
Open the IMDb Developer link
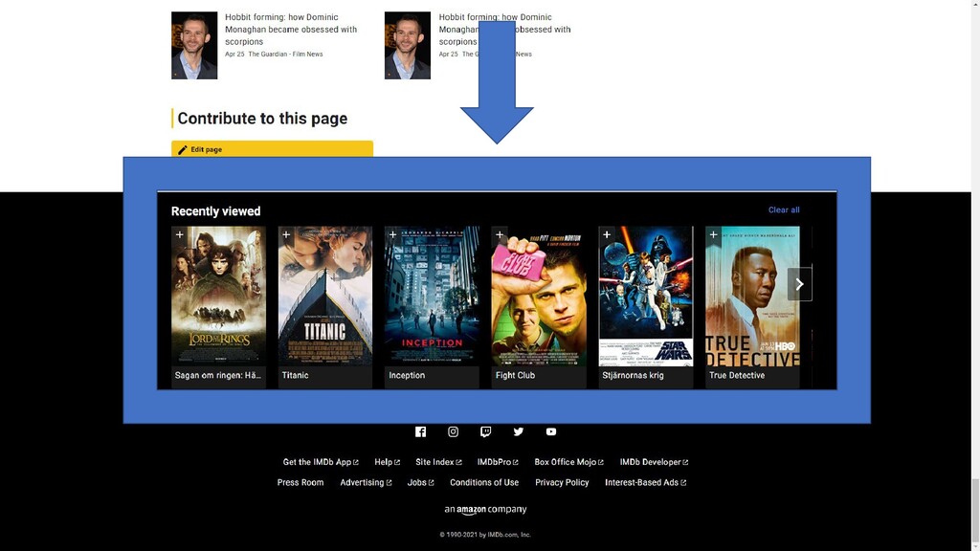tap(654, 462)
